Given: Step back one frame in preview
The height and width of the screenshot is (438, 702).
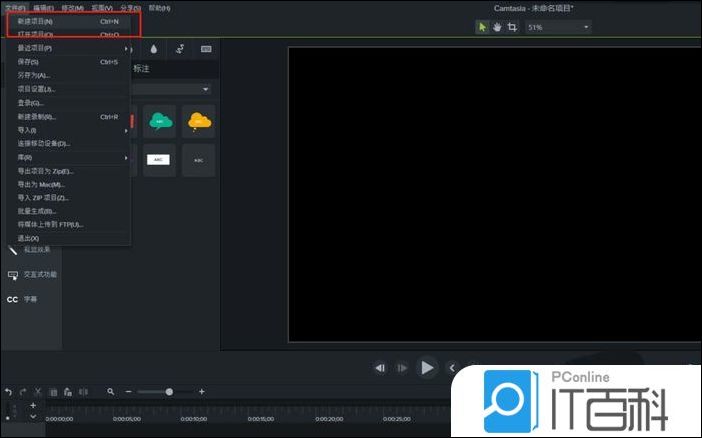Looking at the screenshot, I should click(380, 368).
